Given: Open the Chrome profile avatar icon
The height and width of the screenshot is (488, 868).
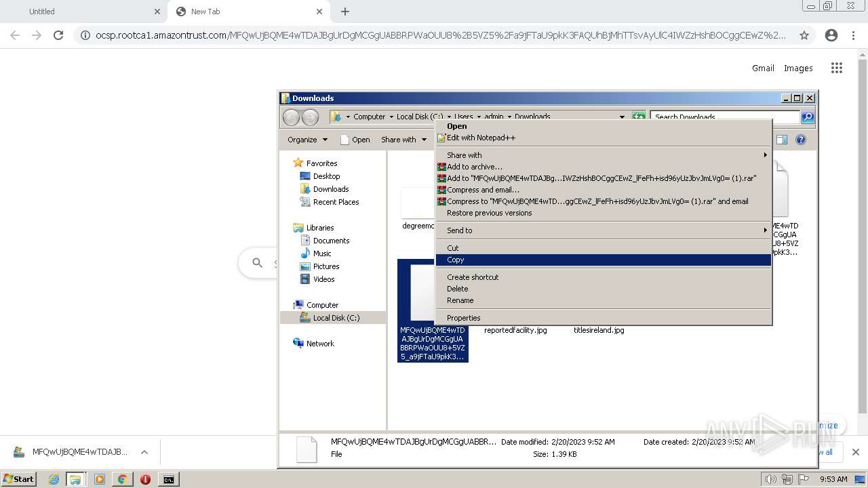Looking at the screenshot, I should pyautogui.click(x=831, y=35).
